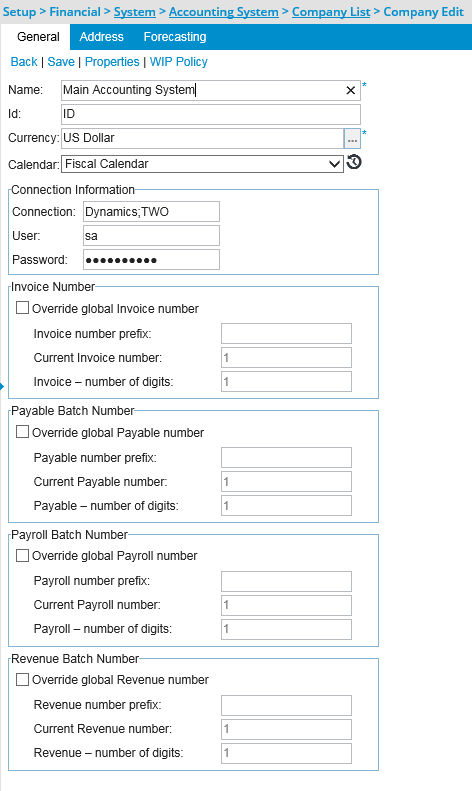472x791 pixels.
Task: Open the Properties link
Action: (112, 62)
